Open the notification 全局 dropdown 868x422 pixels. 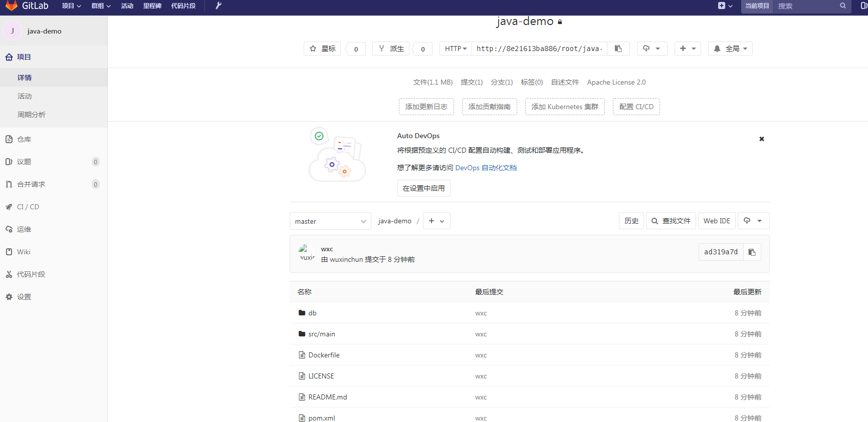pyautogui.click(x=730, y=49)
